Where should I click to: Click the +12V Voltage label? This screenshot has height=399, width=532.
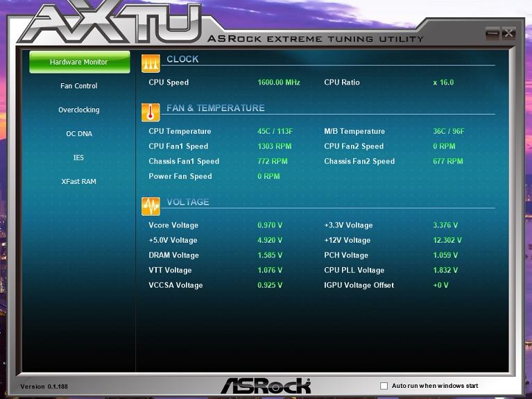[x=347, y=240]
